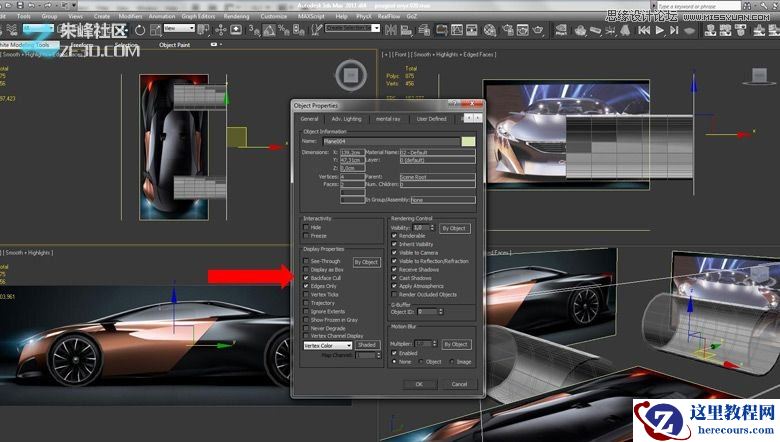Image resolution: width=780 pixels, height=442 pixels.
Task: Click the Visibility spinner arrows
Action: click(432, 228)
